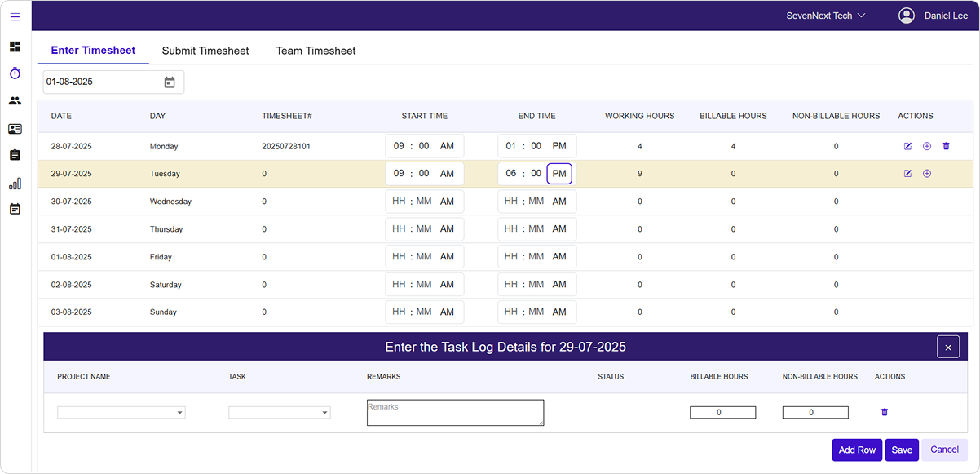The width and height of the screenshot is (980, 474).
Task: Expand the Project Name dropdown
Action: point(121,413)
